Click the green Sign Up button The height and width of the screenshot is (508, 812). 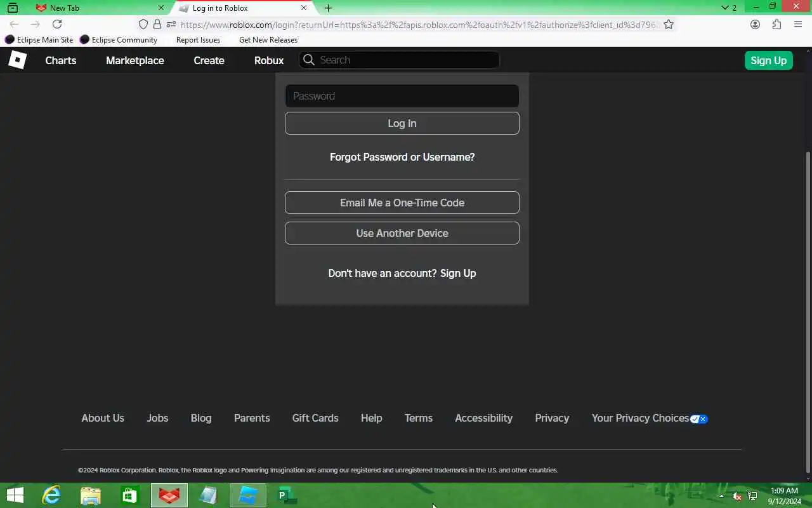coord(768,60)
